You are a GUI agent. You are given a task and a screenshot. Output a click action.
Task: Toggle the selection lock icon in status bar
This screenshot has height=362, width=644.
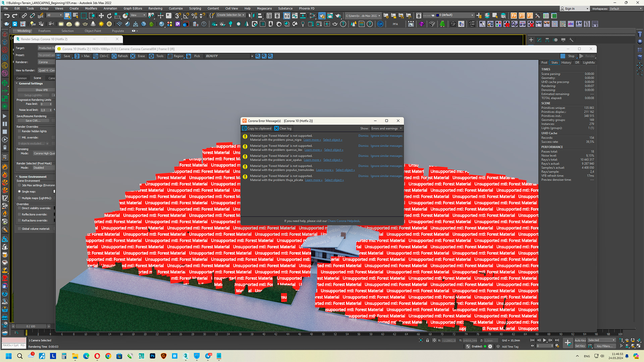pos(427,340)
